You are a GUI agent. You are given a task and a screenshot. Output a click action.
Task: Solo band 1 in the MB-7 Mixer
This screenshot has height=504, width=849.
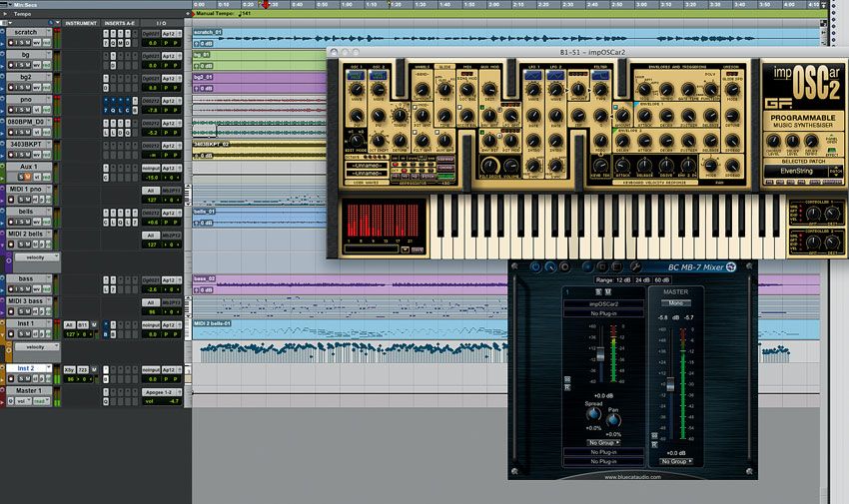click(x=599, y=292)
